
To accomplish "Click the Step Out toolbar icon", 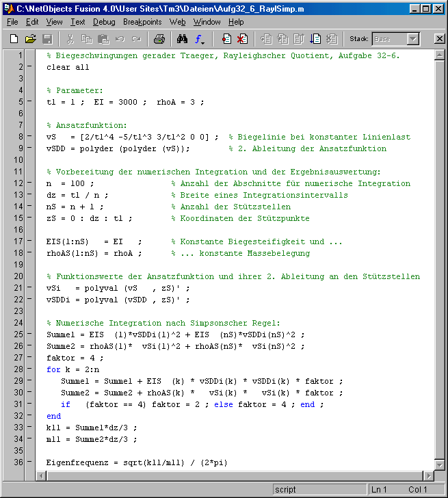I will [299, 39].
